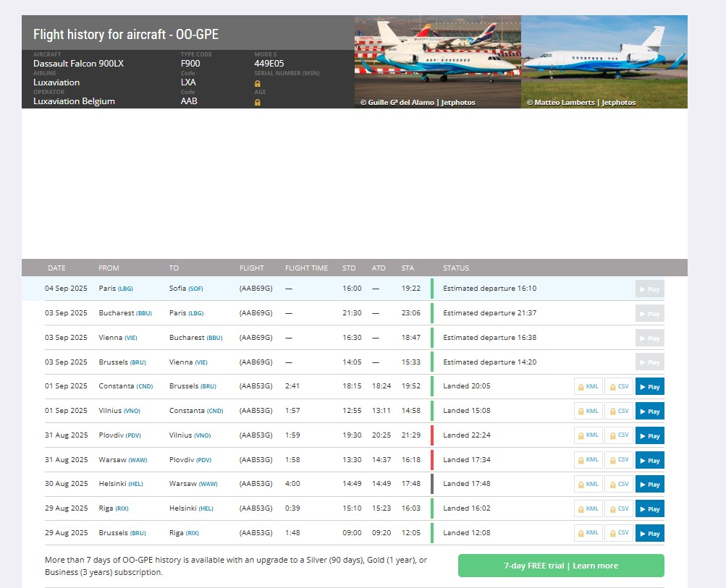Download CSV for Riga to Helsinki flight
This screenshot has height=588, width=726.
tap(618, 509)
